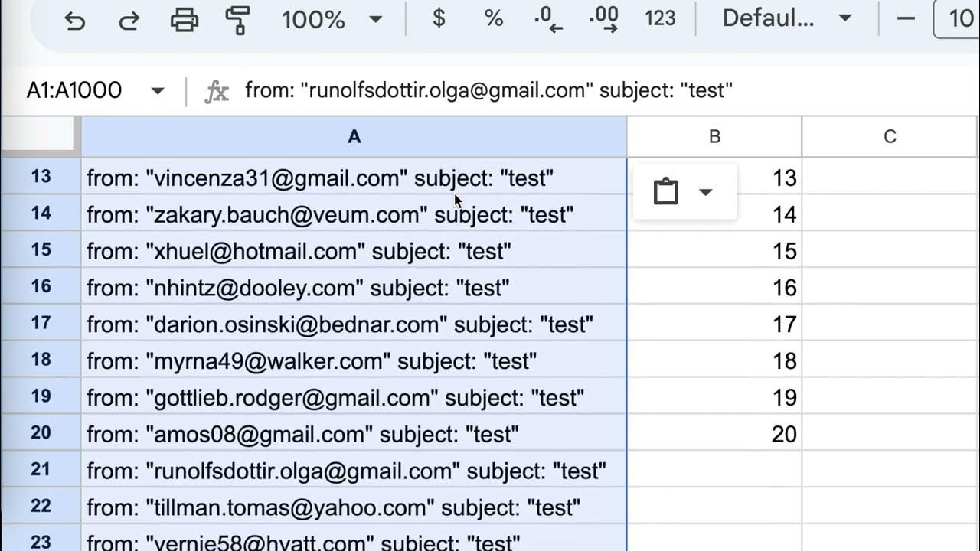980x551 pixels.
Task: Format selection as currency
Action: tap(439, 18)
